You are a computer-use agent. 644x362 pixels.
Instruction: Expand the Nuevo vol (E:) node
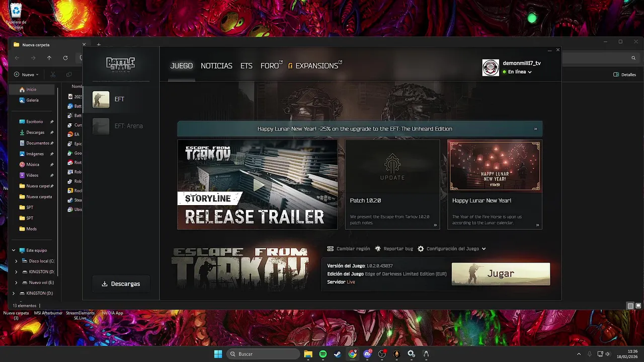coord(16,283)
